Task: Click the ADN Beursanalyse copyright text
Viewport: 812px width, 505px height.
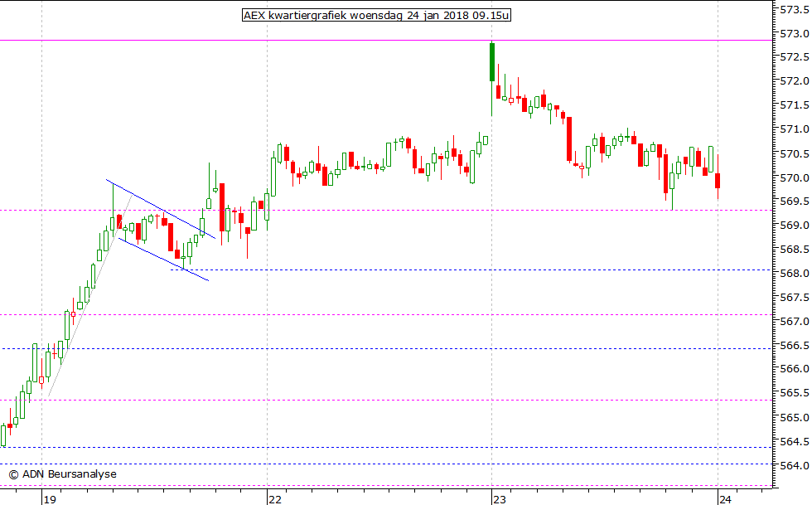Action: pos(63,473)
